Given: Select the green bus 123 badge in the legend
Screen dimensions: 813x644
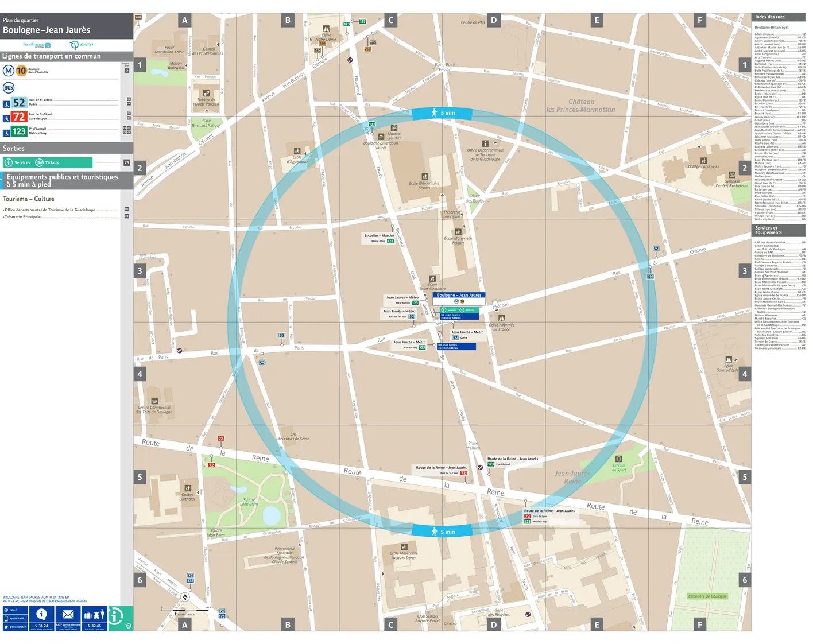Looking at the screenshot, I should pyautogui.click(x=19, y=131).
